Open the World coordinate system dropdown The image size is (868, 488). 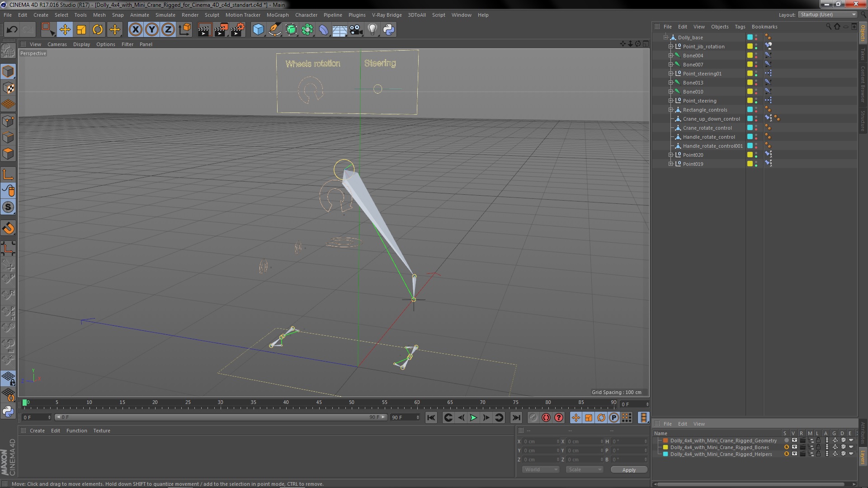[x=541, y=470]
